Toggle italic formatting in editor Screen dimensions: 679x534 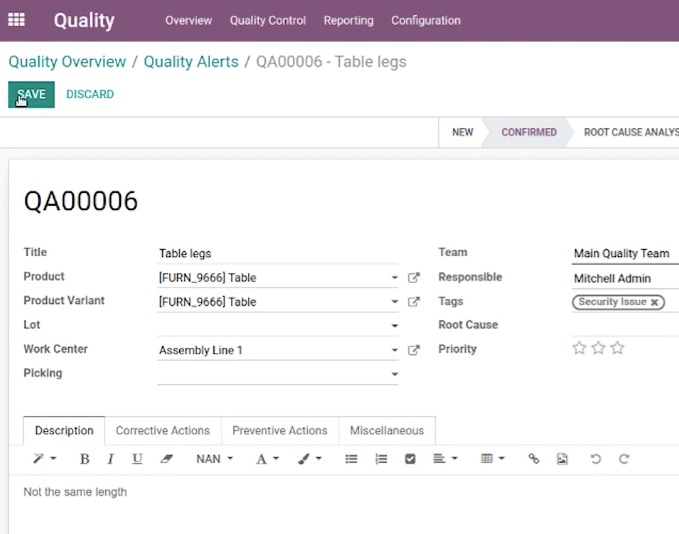tap(110, 459)
